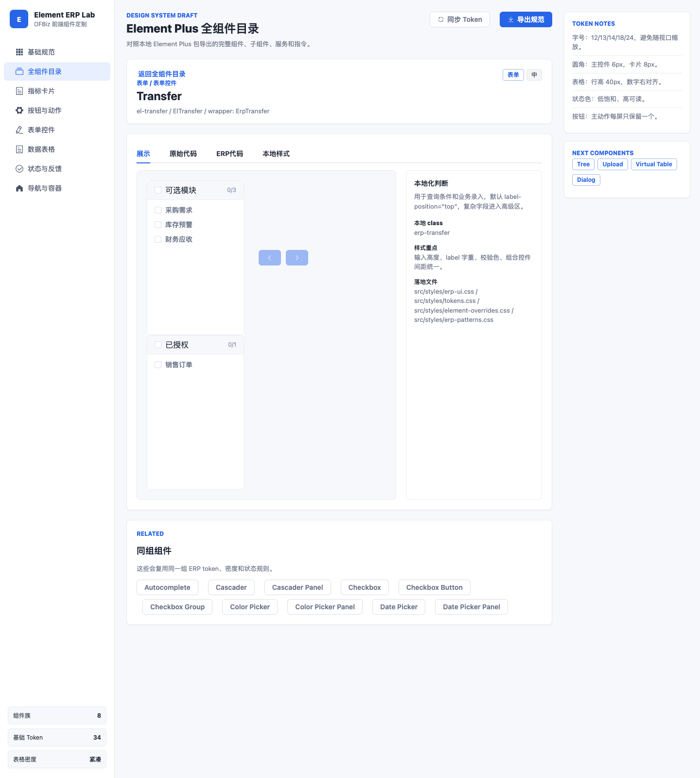Open the Upload next component
This screenshot has height=778, width=700.
[x=612, y=164]
